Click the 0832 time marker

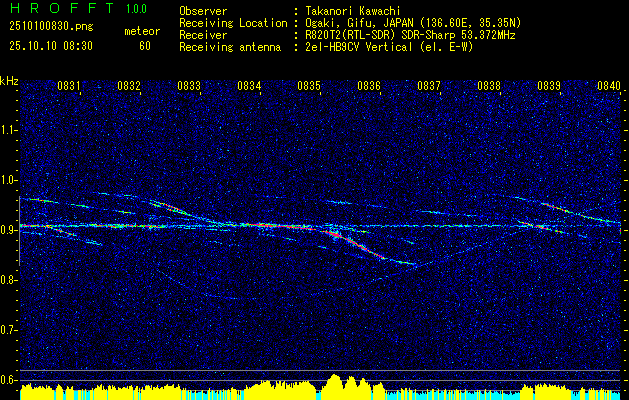coord(129,85)
